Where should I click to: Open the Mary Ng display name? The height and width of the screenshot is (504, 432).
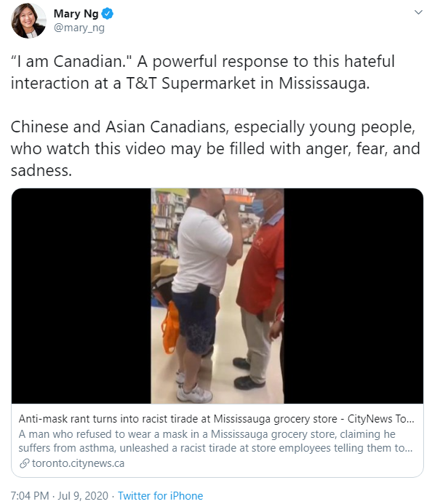(x=76, y=14)
